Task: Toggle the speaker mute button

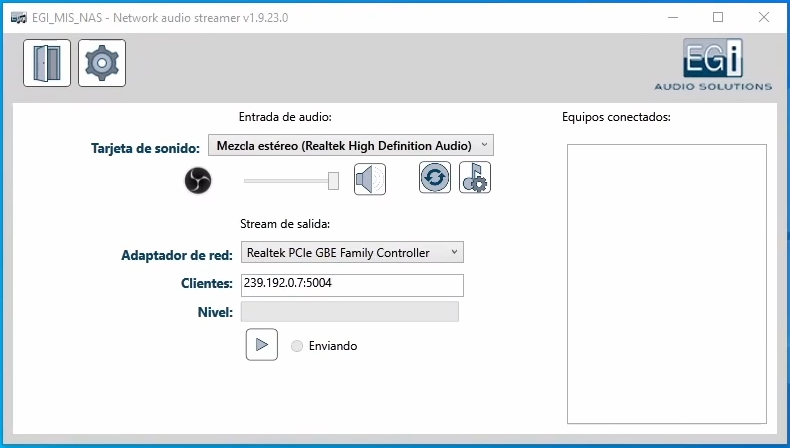Action: click(370, 179)
